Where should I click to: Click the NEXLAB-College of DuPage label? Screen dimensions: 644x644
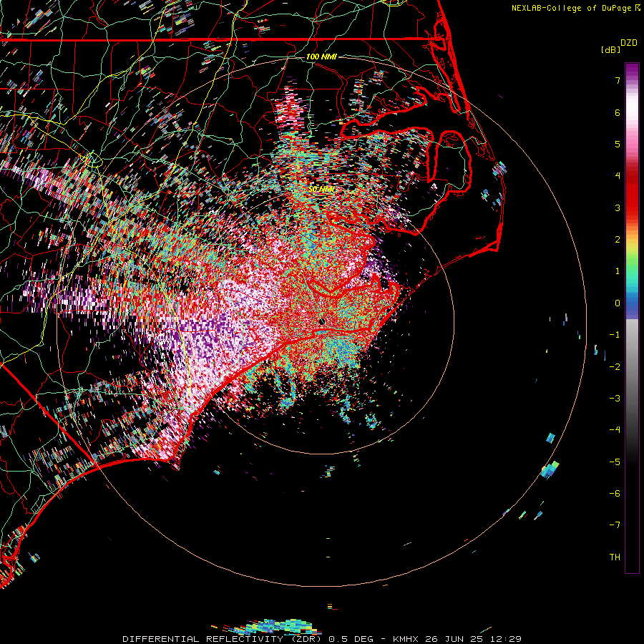(571, 8)
